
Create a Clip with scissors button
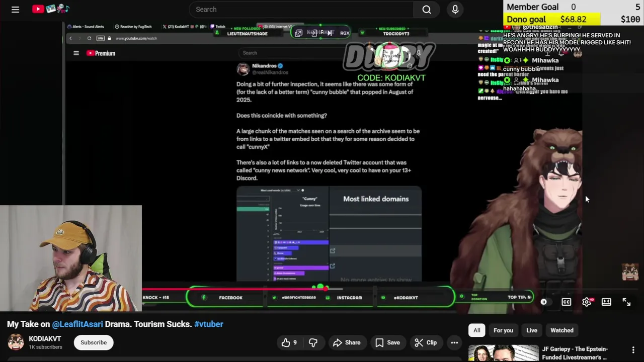(x=426, y=342)
